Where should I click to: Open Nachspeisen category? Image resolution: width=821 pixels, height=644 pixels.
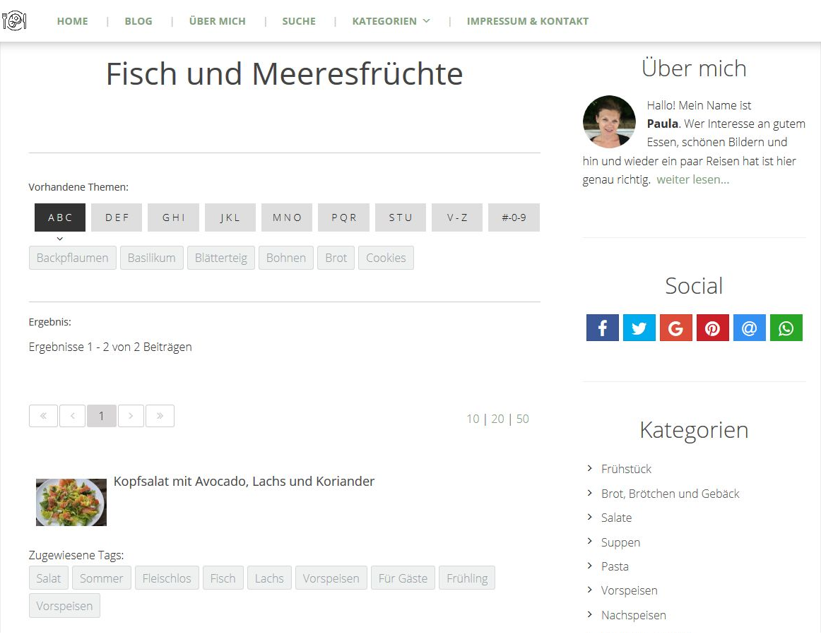(634, 615)
